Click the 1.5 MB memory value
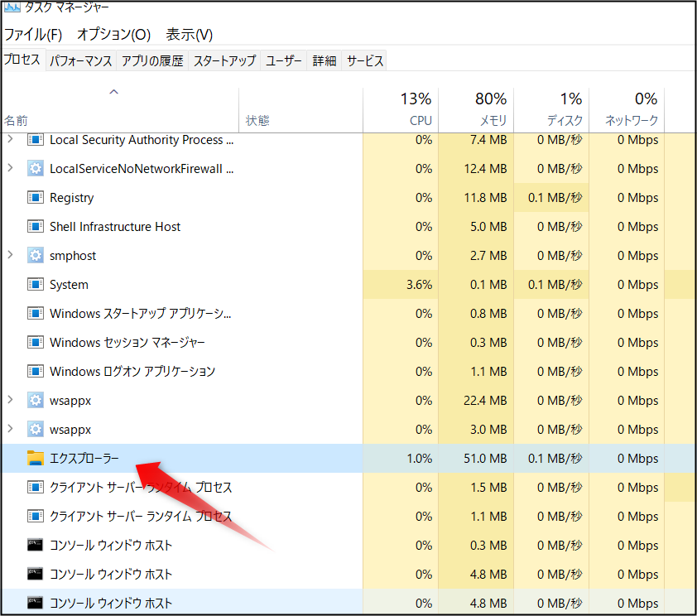Viewport: 697px width, 616px height. tap(488, 487)
